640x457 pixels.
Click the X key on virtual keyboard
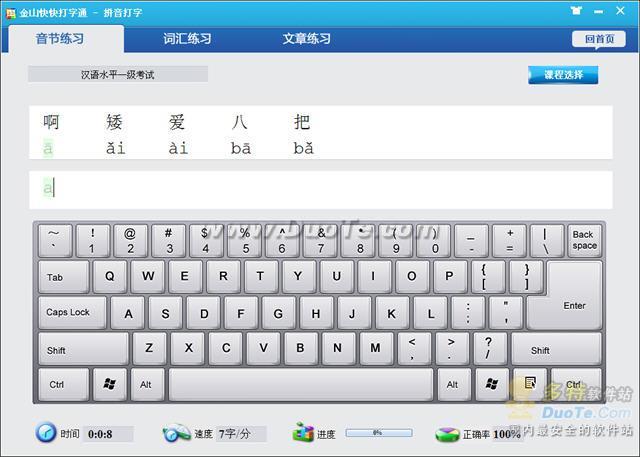click(187, 348)
